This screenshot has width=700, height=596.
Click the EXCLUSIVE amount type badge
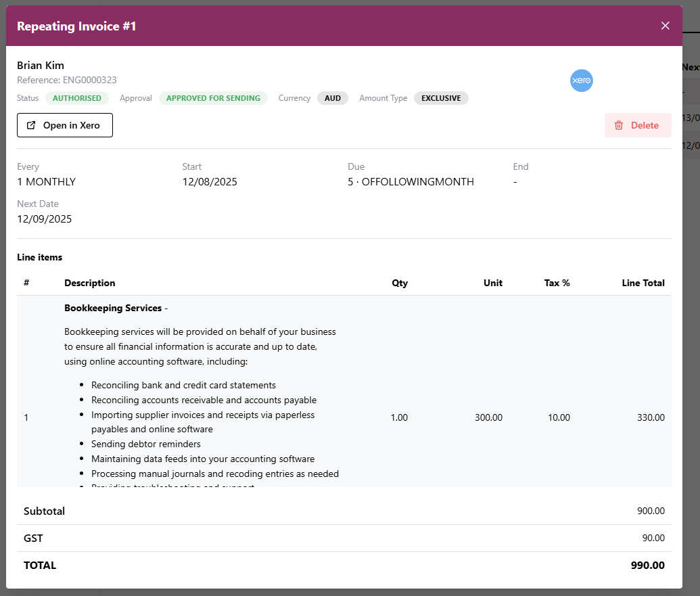[441, 98]
